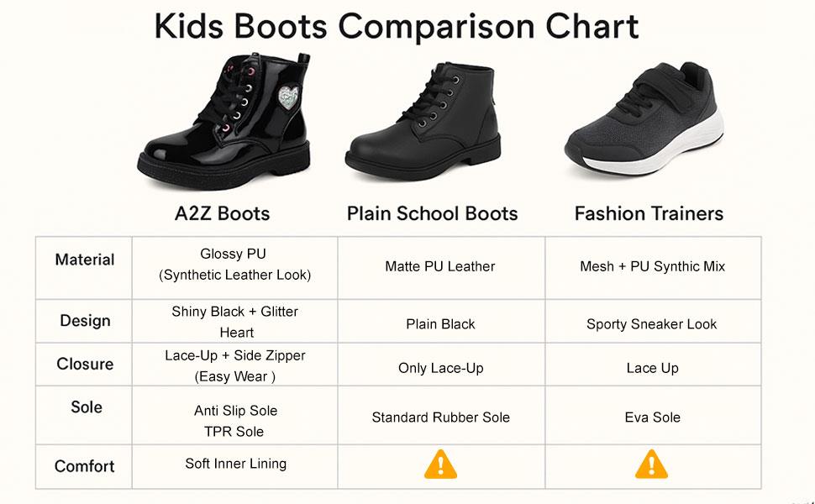Select the A2Z Boots column heading
815x504 pixels.
[222, 213]
